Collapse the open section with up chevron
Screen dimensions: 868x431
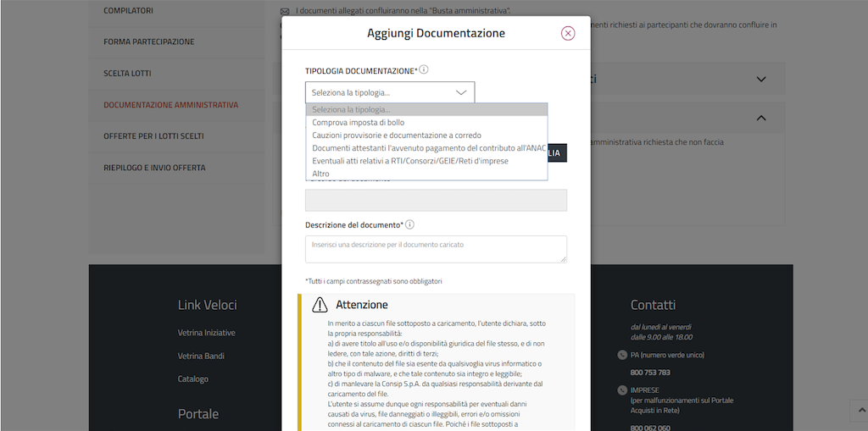tap(760, 119)
